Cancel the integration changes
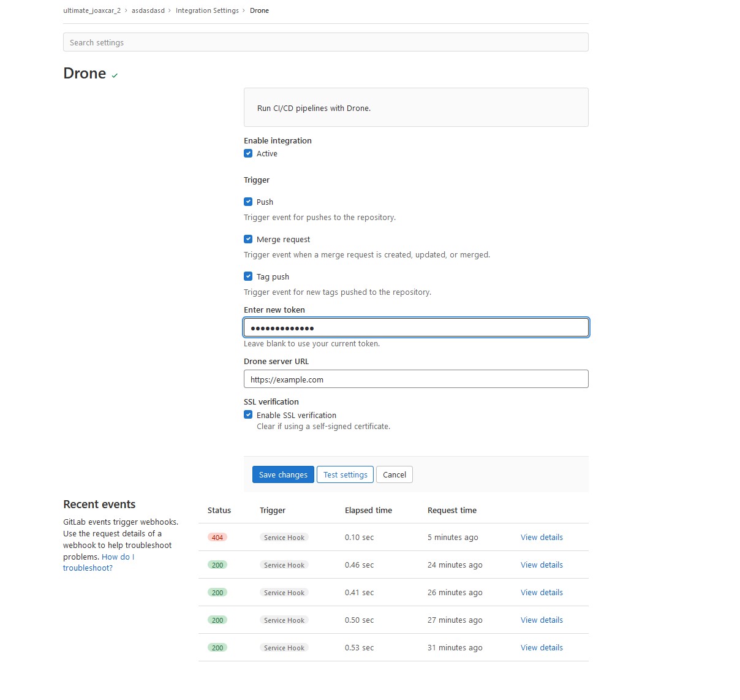Viewport: 740px width, 700px height. (394, 474)
